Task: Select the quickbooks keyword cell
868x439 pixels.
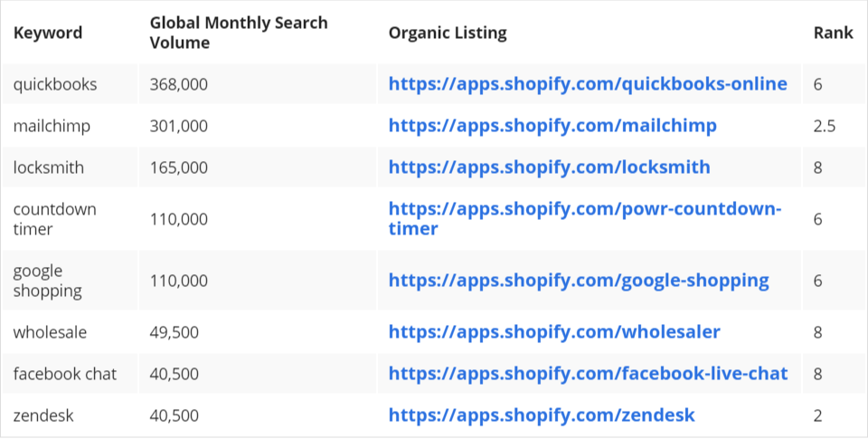Action: coord(55,84)
